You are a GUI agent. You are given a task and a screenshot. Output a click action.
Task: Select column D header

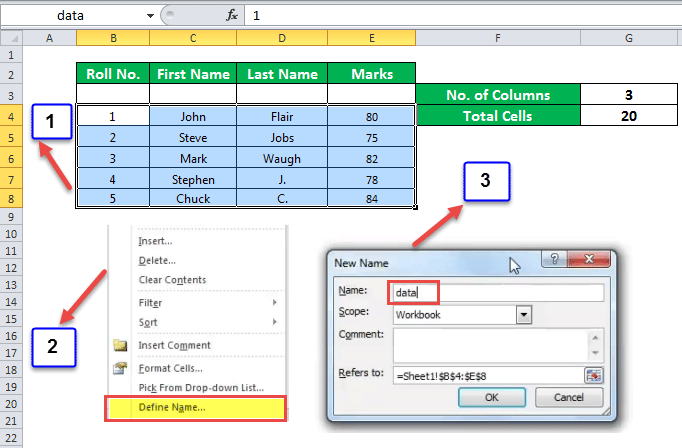(282, 38)
